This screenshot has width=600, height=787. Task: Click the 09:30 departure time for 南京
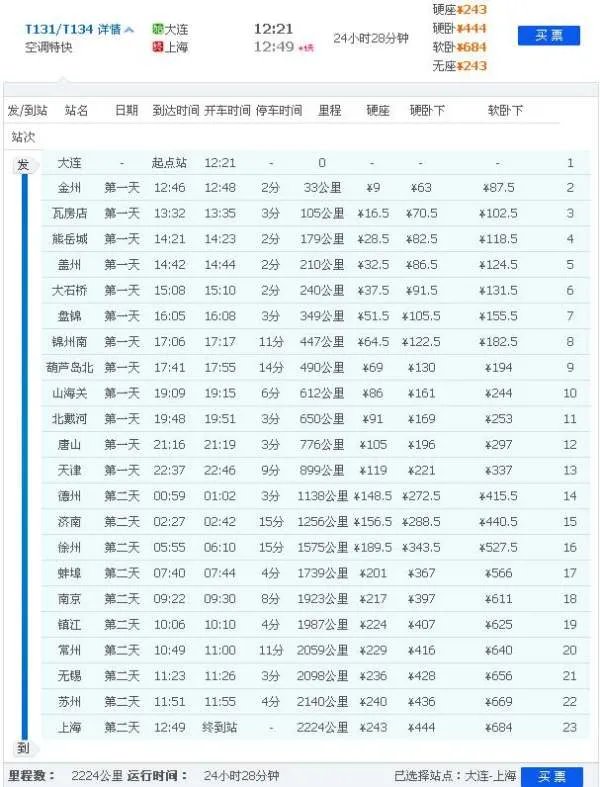[x=220, y=599]
